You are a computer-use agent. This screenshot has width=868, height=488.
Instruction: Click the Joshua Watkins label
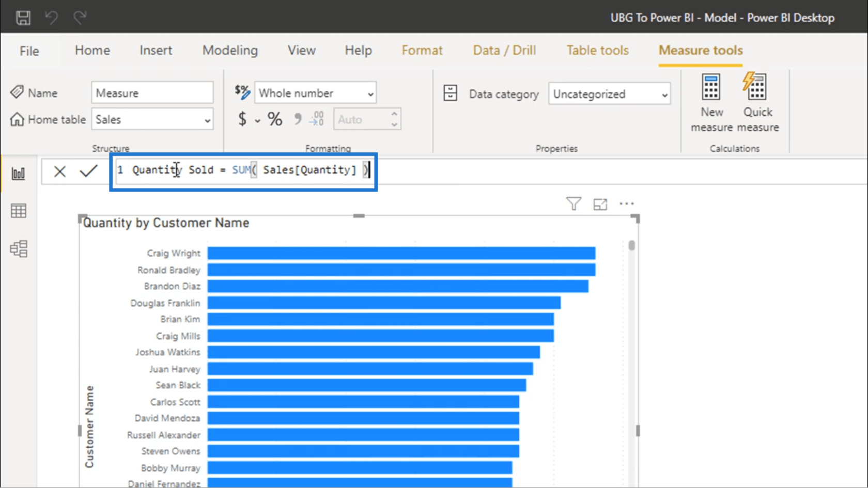click(167, 352)
